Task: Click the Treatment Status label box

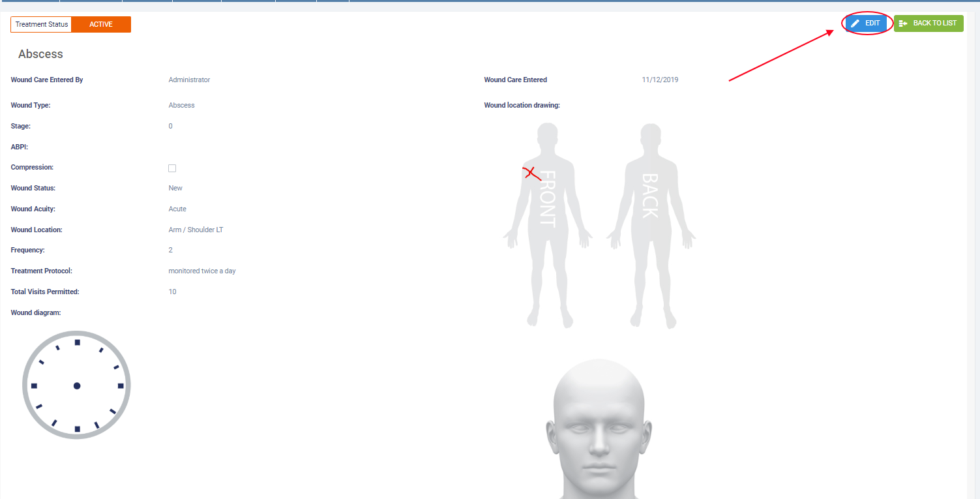Action: [x=41, y=25]
